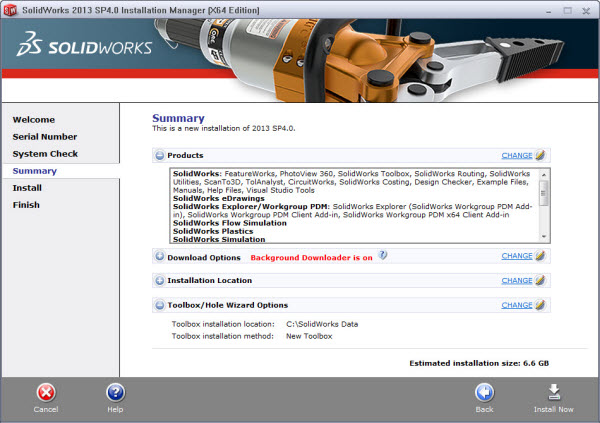
Task: Click the pencil icon beside Installation Location CHANGE
Action: 540,281
